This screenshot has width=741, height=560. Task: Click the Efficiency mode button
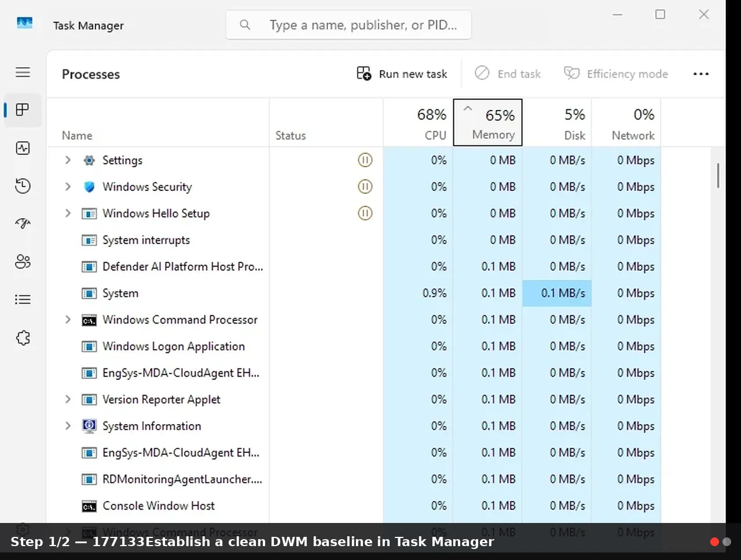616,74
